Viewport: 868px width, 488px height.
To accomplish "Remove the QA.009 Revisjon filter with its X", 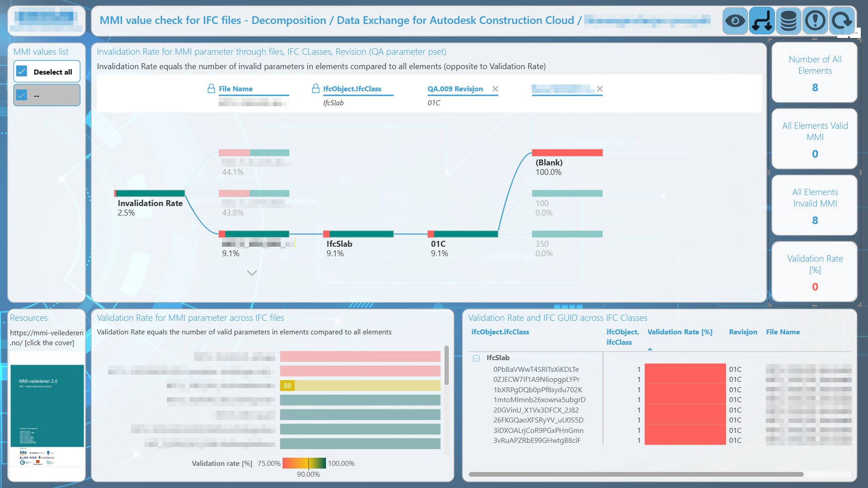I will click(x=495, y=89).
